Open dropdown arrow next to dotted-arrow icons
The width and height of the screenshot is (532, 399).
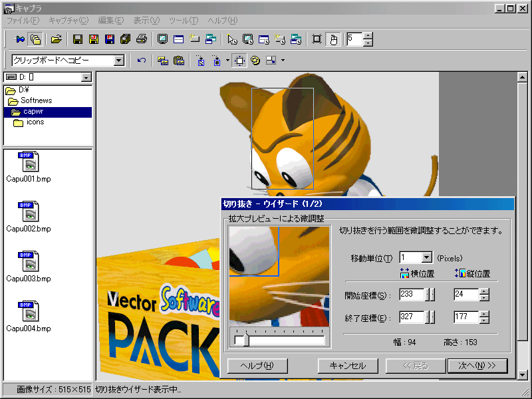[227, 61]
